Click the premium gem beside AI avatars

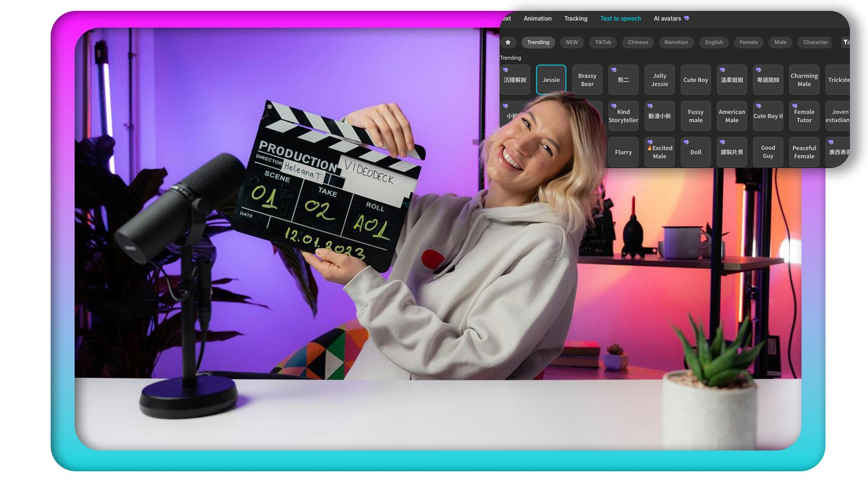tap(686, 18)
